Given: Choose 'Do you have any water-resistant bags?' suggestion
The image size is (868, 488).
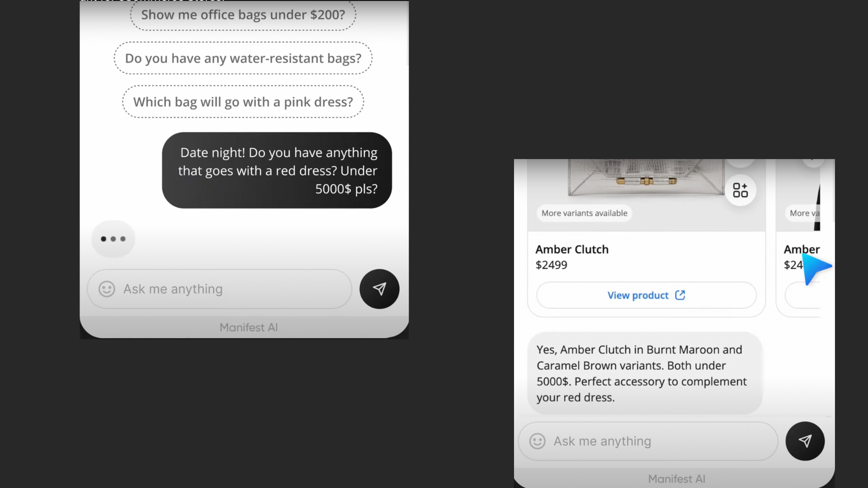Looking at the screenshot, I should pyautogui.click(x=243, y=58).
